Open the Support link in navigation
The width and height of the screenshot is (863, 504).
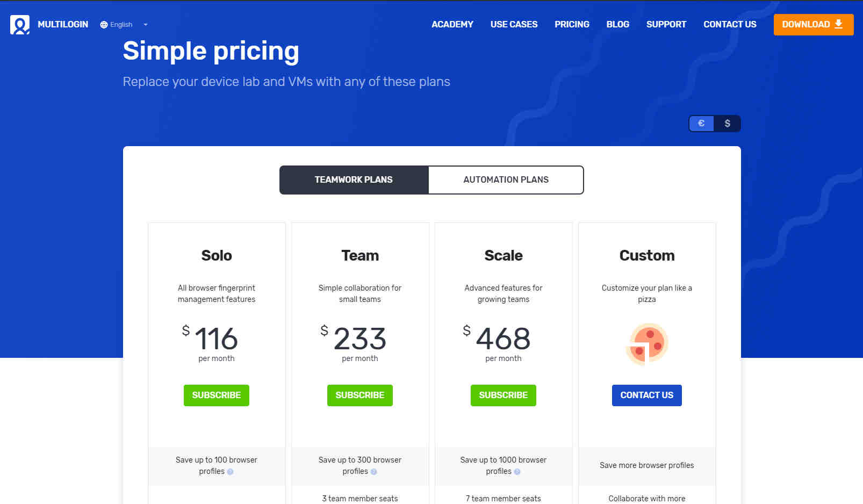666,25
